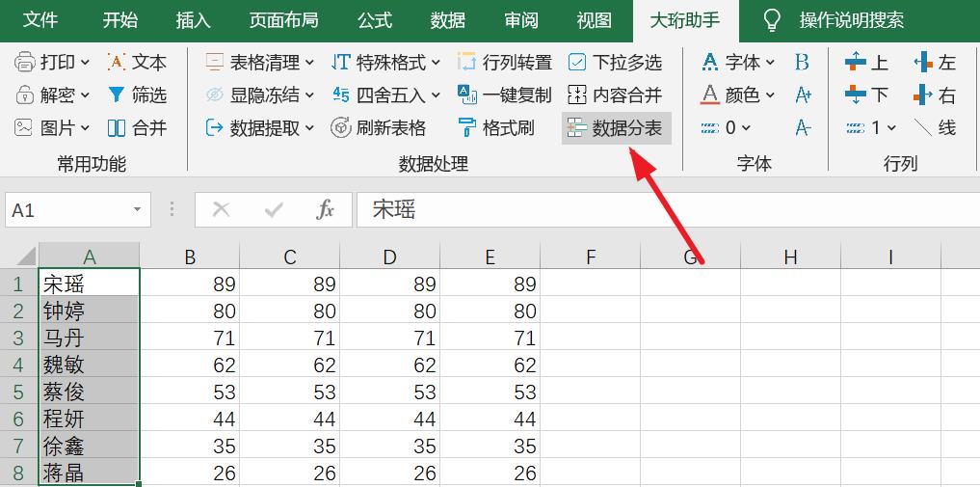Screen dimensions: 980x487
Task: Click the 文本 text tool icon
Action: 117,62
